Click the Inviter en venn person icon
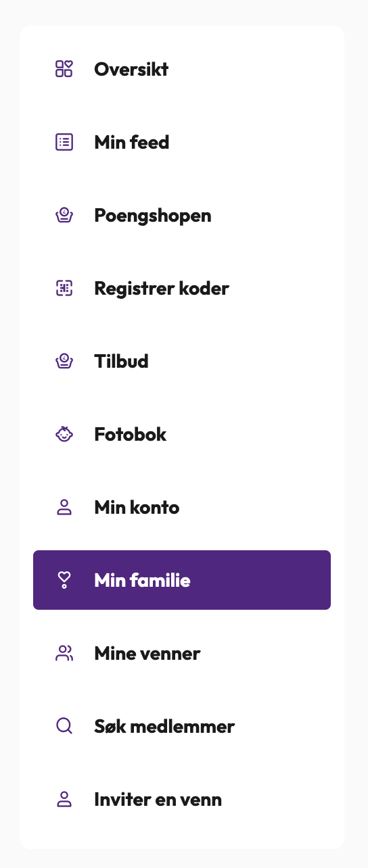The image size is (368, 868). click(x=64, y=799)
